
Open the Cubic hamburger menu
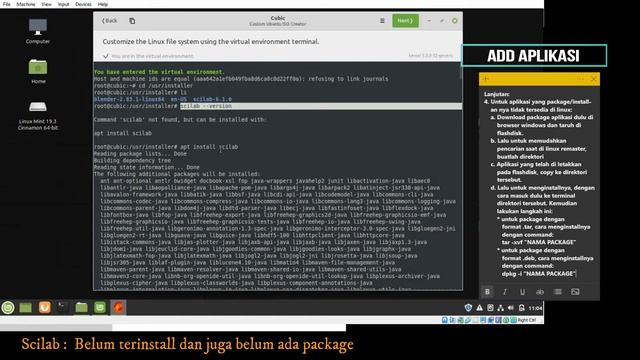point(382,21)
